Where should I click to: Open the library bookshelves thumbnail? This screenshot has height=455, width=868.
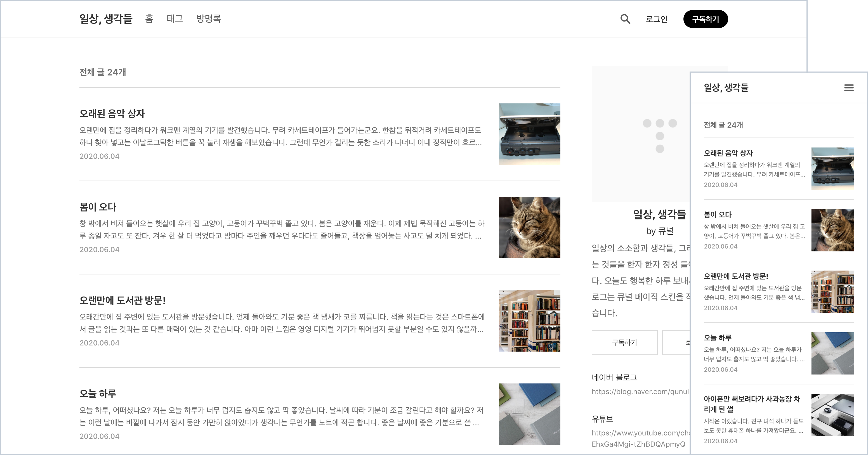coord(529,321)
